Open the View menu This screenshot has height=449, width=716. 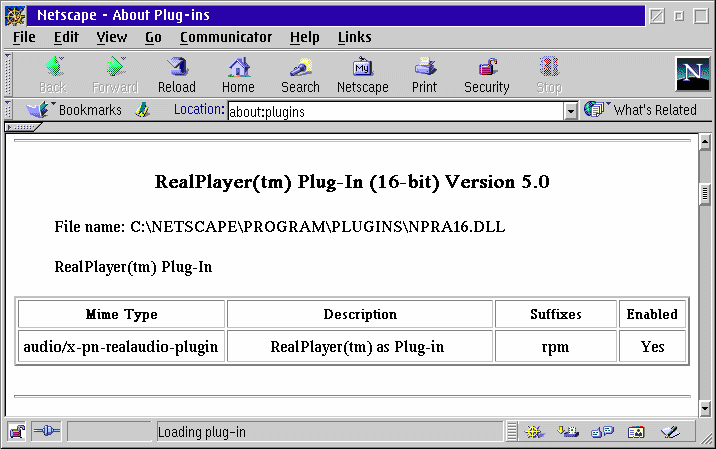click(x=112, y=37)
